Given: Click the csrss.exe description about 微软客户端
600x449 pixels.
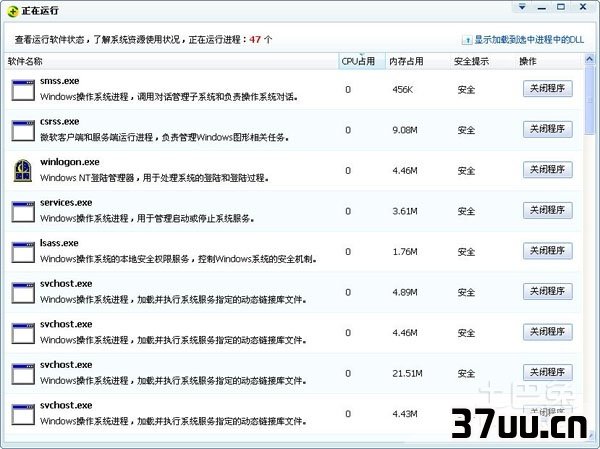Looking at the screenshot, I should (165, 137).
